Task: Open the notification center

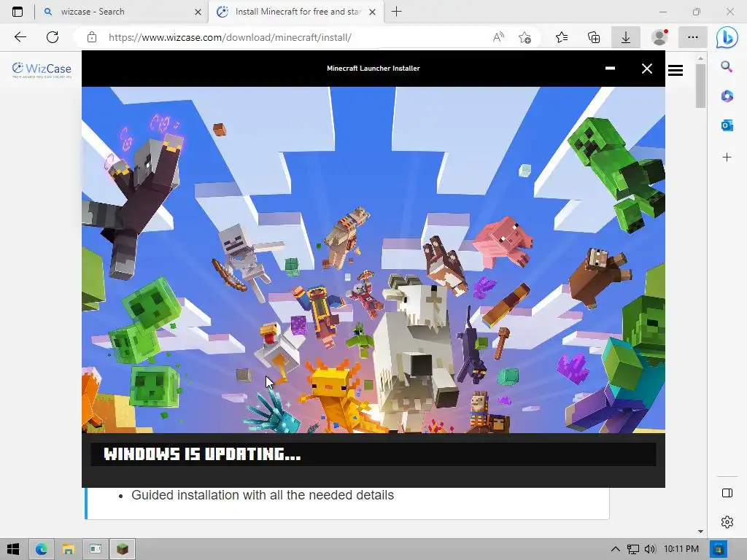Action: pyautogui.click(x=719, y=549)
